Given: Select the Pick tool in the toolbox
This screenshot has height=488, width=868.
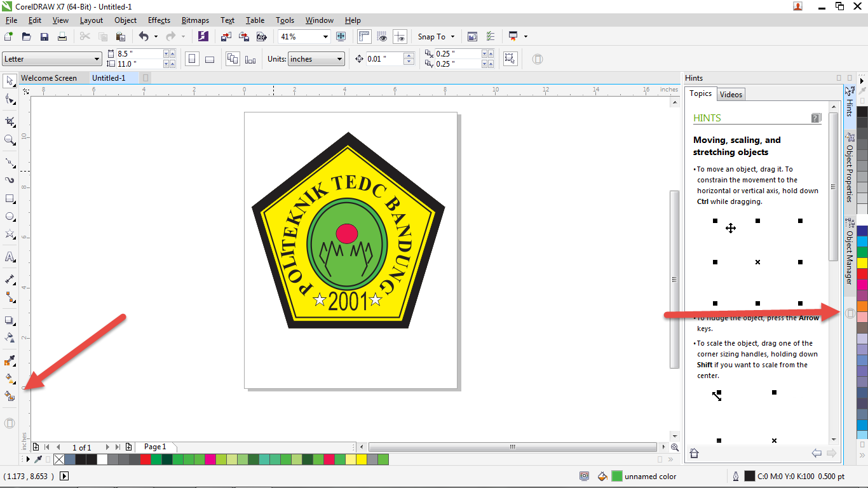Looking at the screenshot, I should 10,81.
